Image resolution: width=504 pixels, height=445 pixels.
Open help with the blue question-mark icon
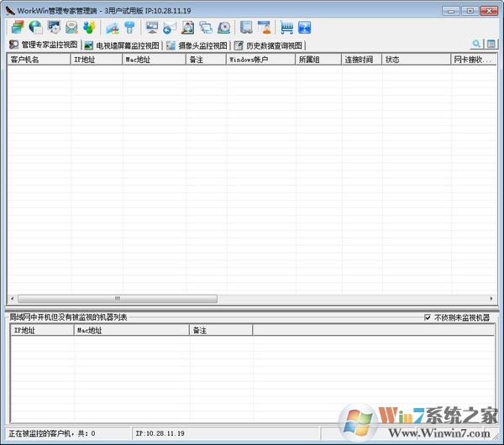coord(304,28)
